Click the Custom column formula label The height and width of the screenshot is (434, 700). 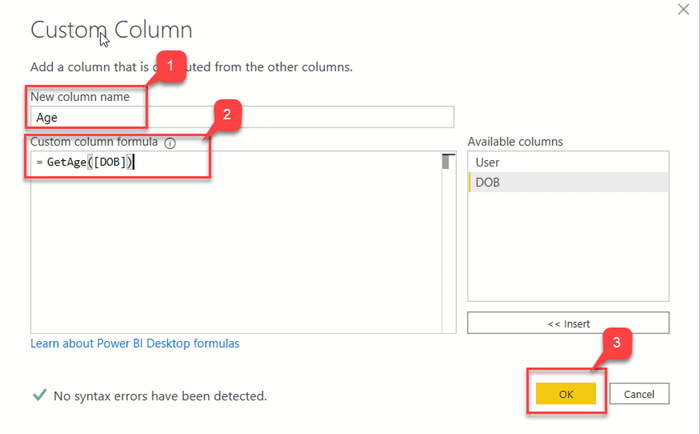tap(94, 143)
